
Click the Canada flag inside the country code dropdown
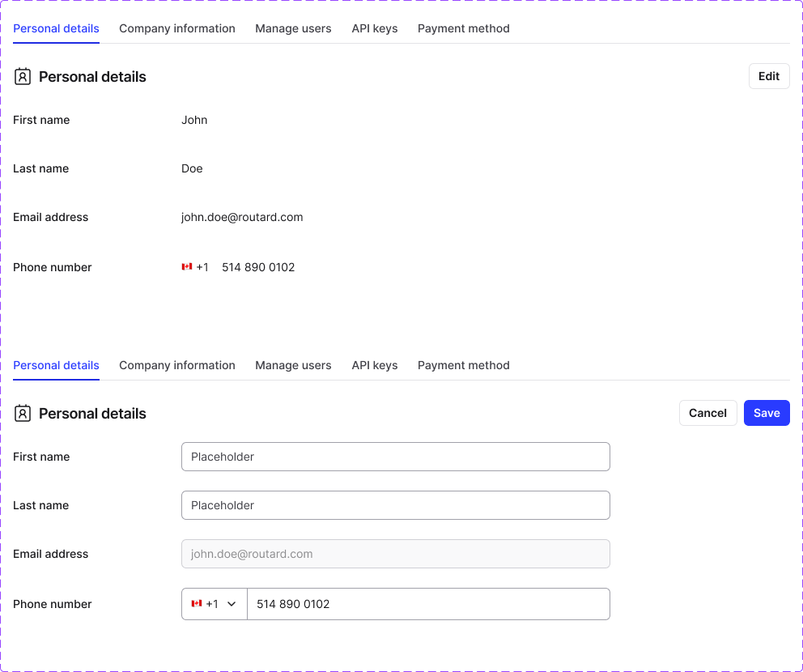point(196,604)
